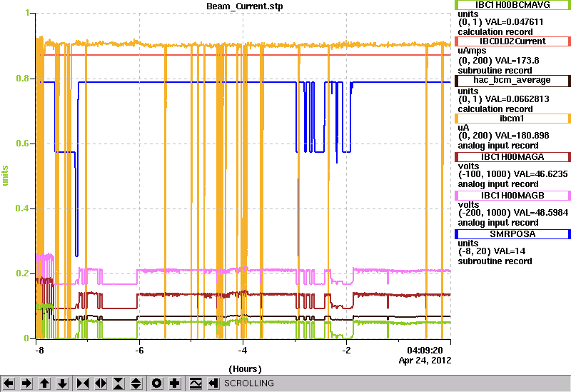Click the -6 hour tick label
Viewport: 571px width, 392px height.
coord(139,351)
